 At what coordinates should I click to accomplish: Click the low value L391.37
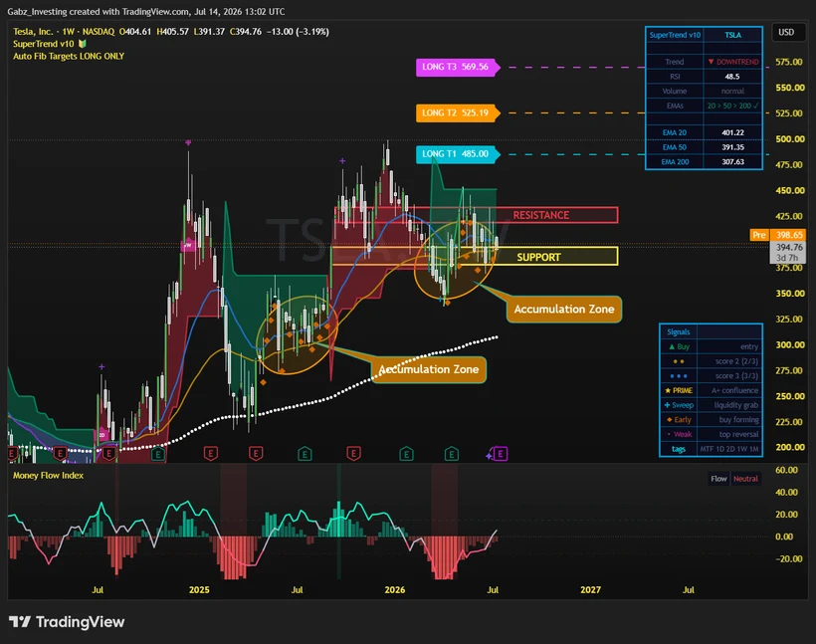point(209,31)
